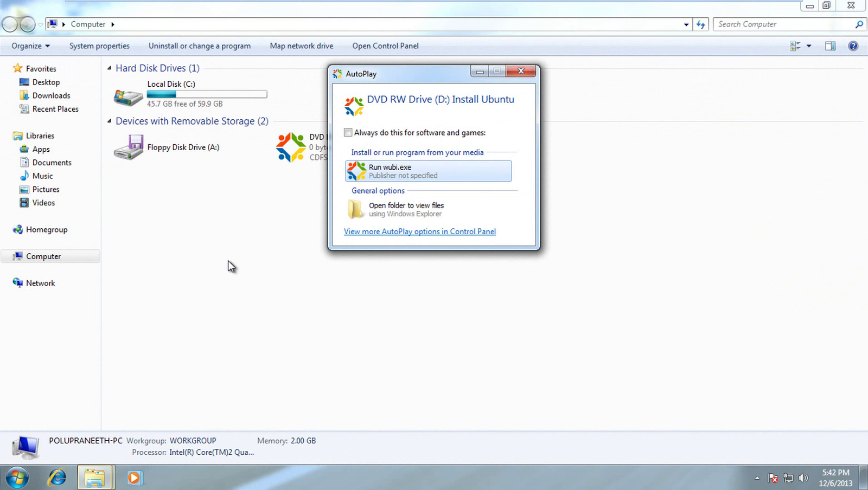868x490 pixels.
Task: Collapse the Hard Disk Drives group
Action: click(110, 68)
